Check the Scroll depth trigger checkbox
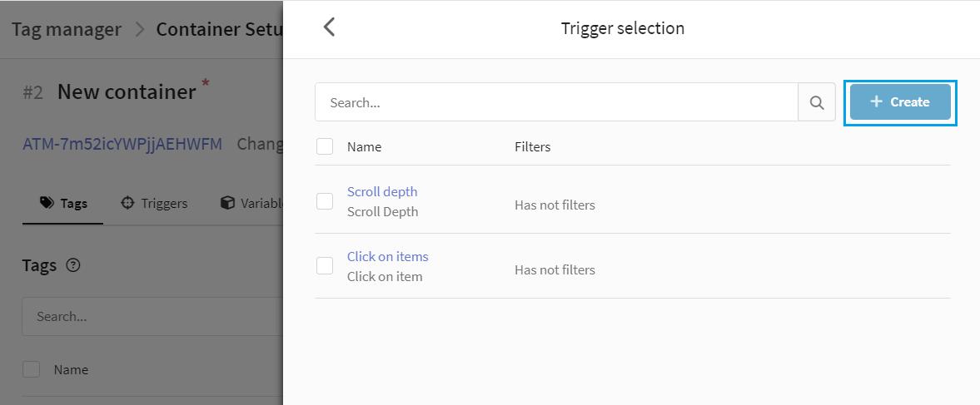This screenshot has width=980, height=405. (325, 201)
